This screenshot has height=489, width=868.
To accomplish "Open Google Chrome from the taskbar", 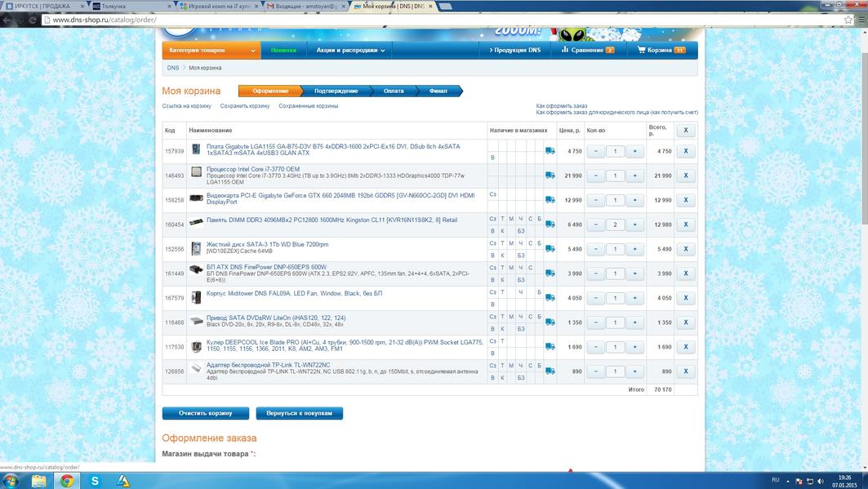I will click(67, 481).
